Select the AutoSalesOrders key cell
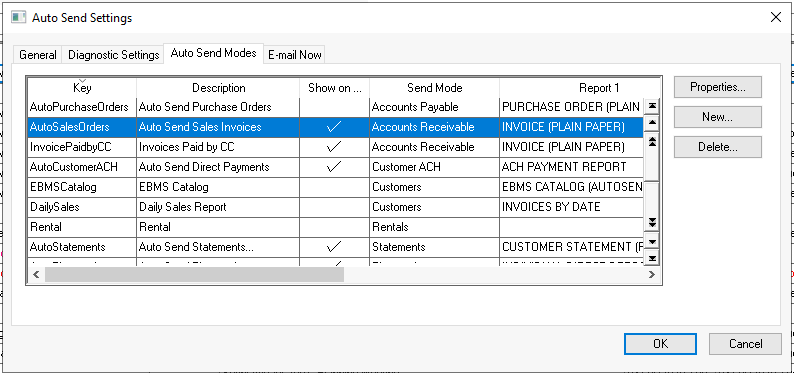Viewport: 794px width, 373px height. (82, 127)
